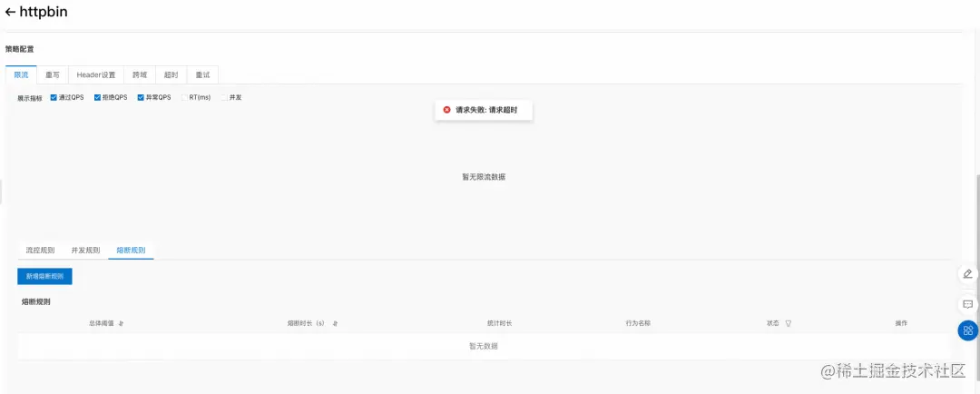This screenshot has height=394, width=980.
Task: Click the 展示指标 label
Action: 30,98
